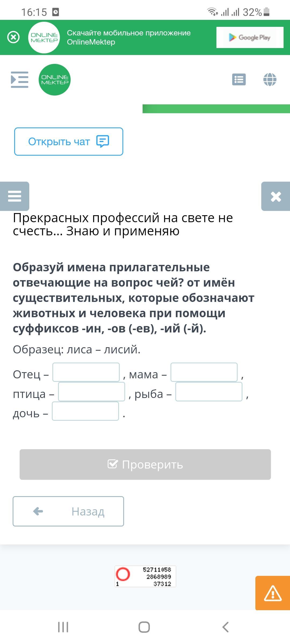Image resolution: width=290 pixels, height=644 pixels.
Task: Open the OnlineMektep logo home
Action: [55, 80]
